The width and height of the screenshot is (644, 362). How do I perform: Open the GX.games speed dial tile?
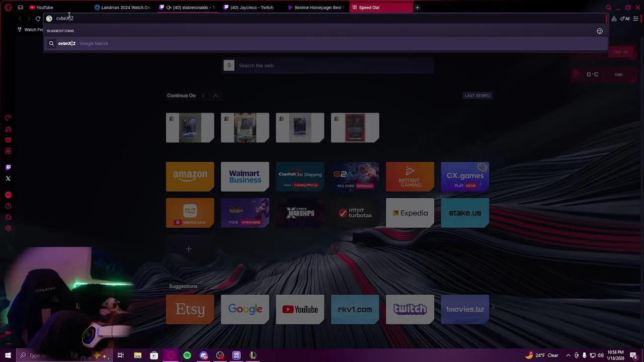pos(465,176)
